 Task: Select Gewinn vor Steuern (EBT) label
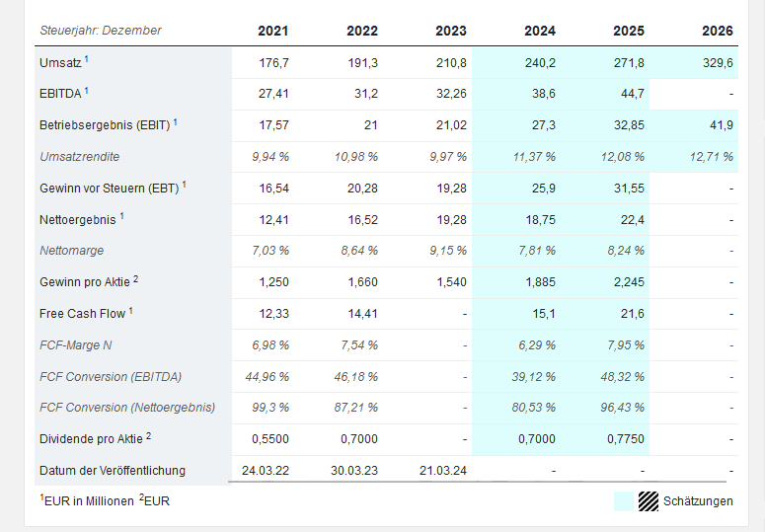109,188
